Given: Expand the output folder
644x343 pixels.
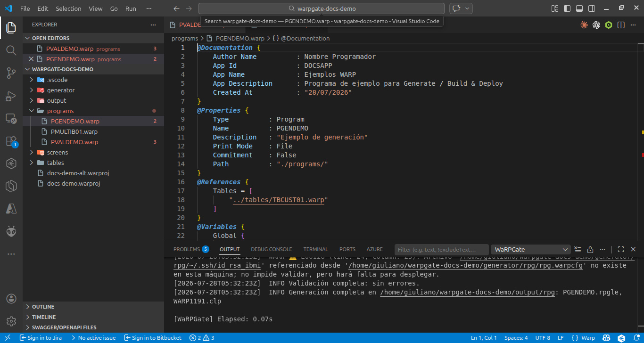Looking at the screenshot, I should click(x=93, y=100).
